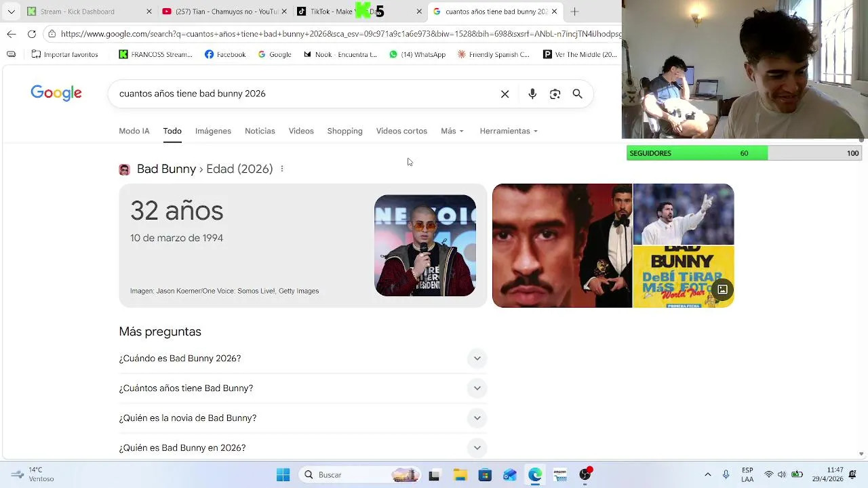Open the (14) WhatsApp bookmark
The width and height of the screenshot is (868, 488).
(x=417, y=54)
